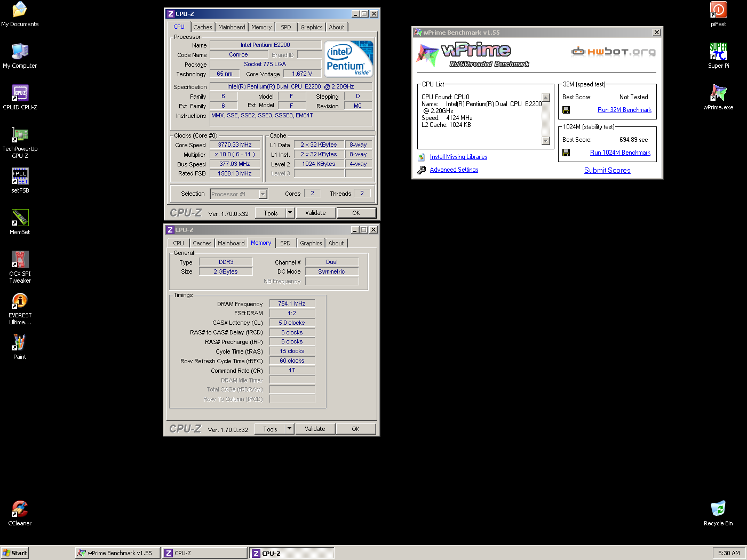Open About tab in lower CPU-Z window
Image resolution: width=747 pixels, height=560 pixels.
tap(336, 243)
